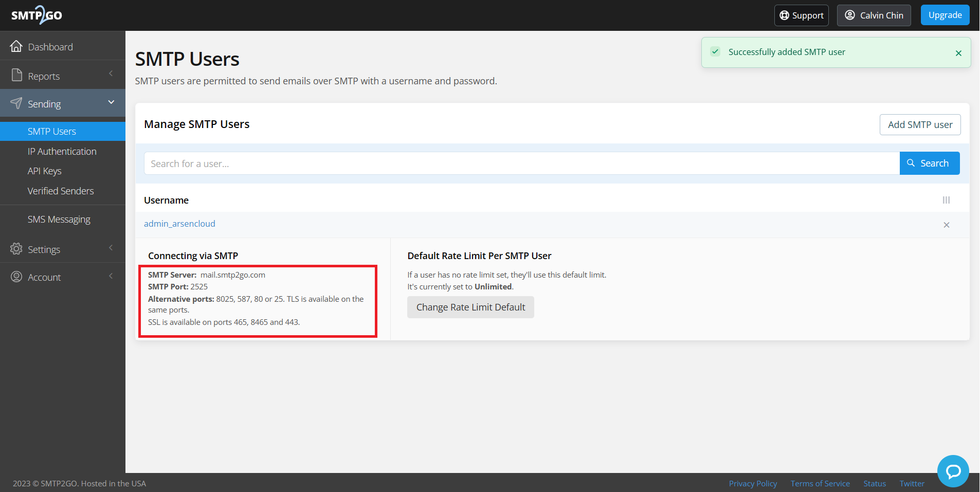
Task: Click the SMTP Port 2525 text
Action: click(x=178, y=286)
